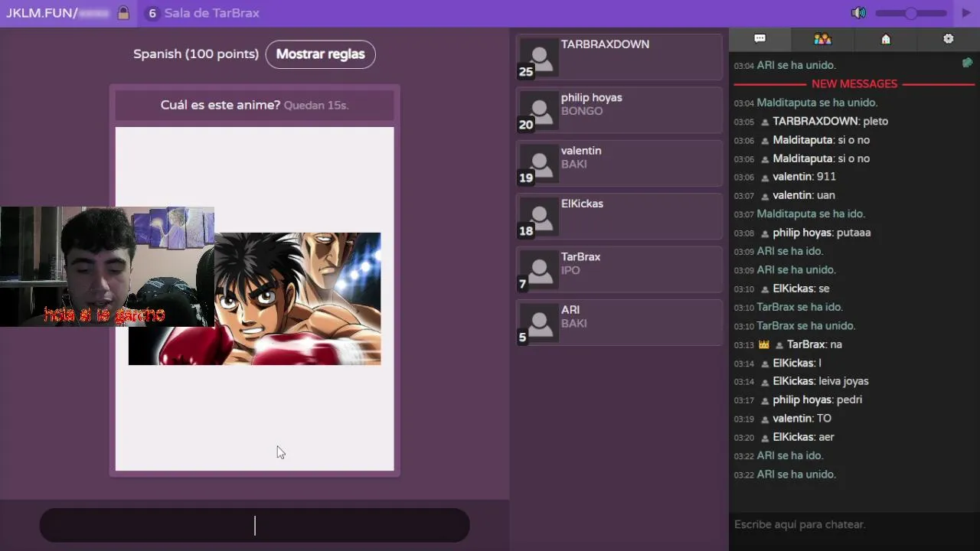Click message 'TARBRAXDOWN: pleto'
Viewport: 980px width, 551px height.
click(x=831, y=122)
